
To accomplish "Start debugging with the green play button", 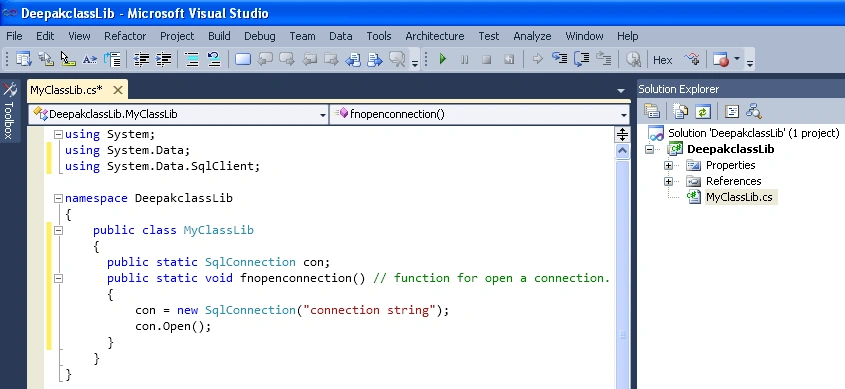I will tap(443, 59).
